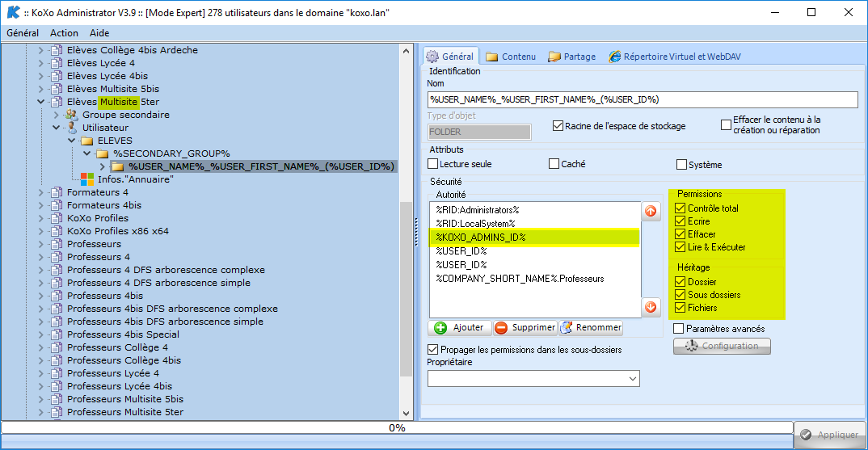Collapse the ELEVES folder node
Image resolution: width=868 pixels, height=450 pixels.
tap(71, 141)
